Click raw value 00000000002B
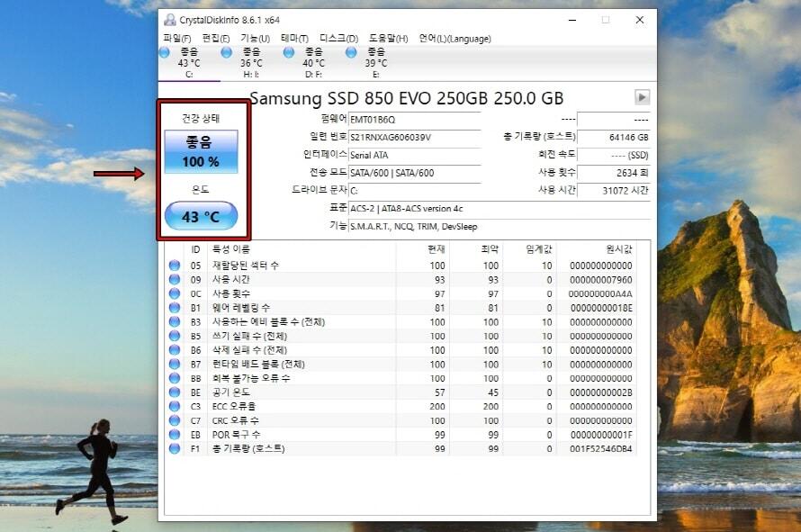Image resolution: width=801 pixels, height=532 pixels. click(x=601, y=392)
